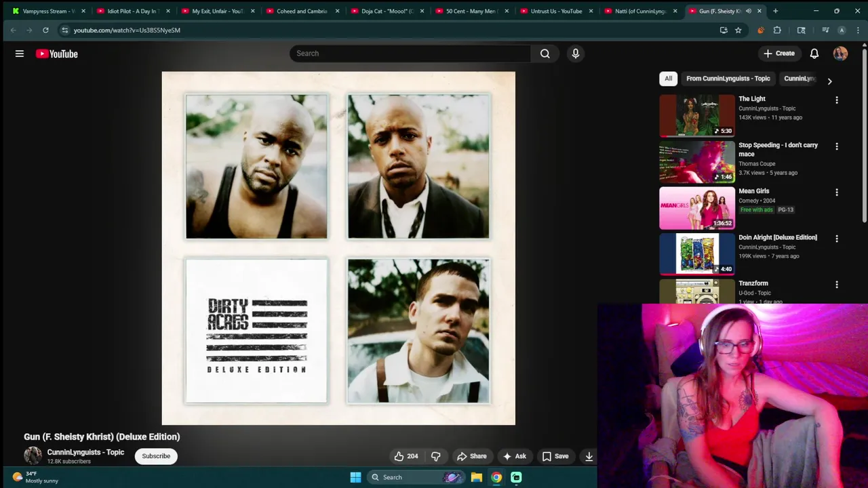Click the Share button
Viewport: 868px width, 488px height.
pos(472,456)
